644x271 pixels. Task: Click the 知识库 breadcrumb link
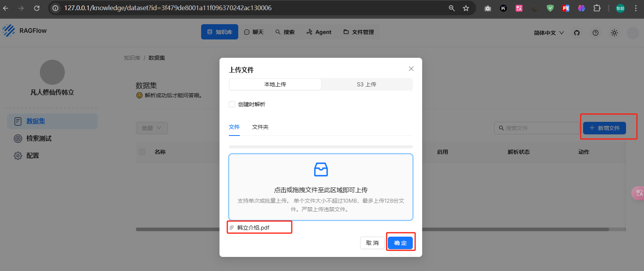132,58
